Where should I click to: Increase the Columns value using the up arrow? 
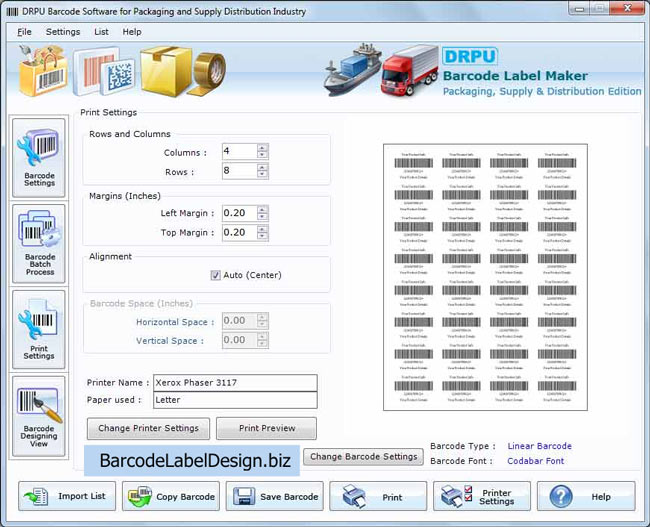click(x=262, y=148)
